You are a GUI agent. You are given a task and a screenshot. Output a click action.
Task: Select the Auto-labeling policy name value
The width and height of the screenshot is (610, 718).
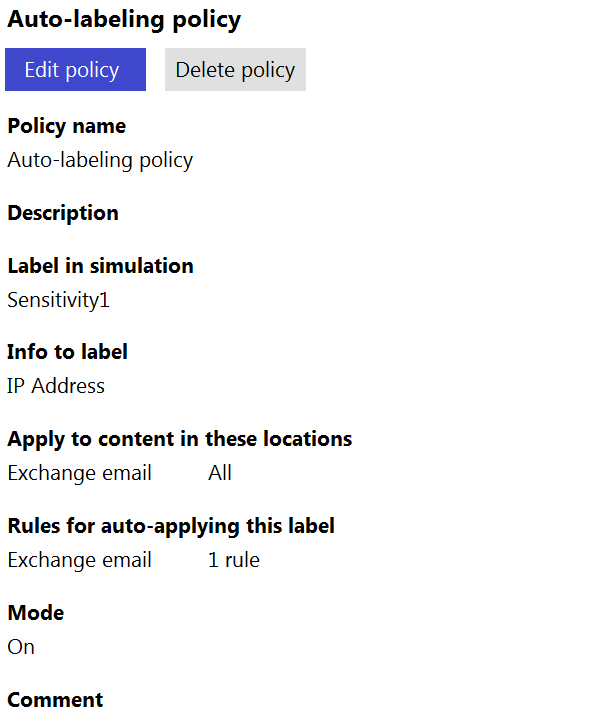point(100,161)
